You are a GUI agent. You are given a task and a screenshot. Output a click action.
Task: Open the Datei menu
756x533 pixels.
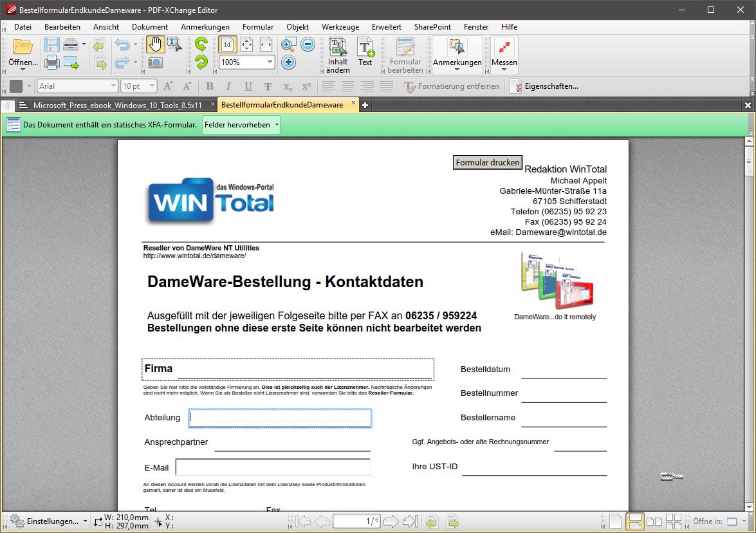pyautogui.click(x=23, y=27)
